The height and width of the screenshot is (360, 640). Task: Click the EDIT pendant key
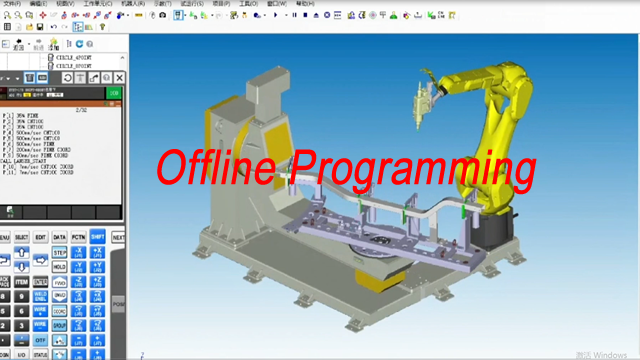pyautogui.click(x=40, y=237)
